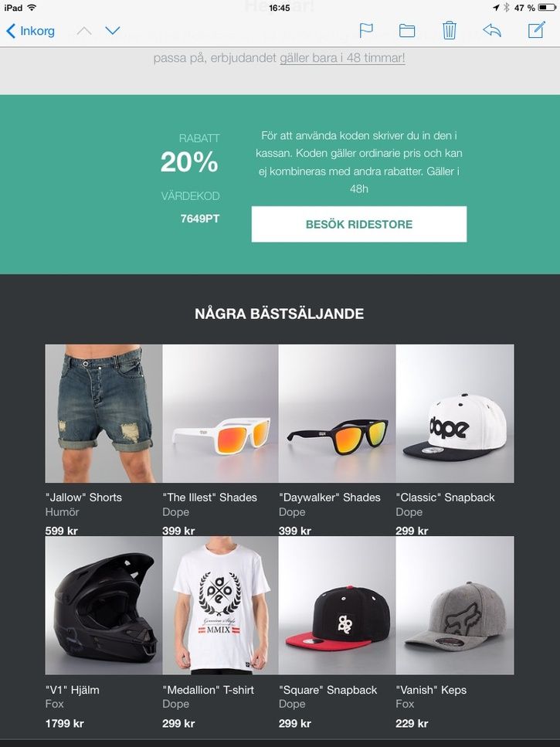
Task: Go to previous message up arrow
Action: coord(84,31)
